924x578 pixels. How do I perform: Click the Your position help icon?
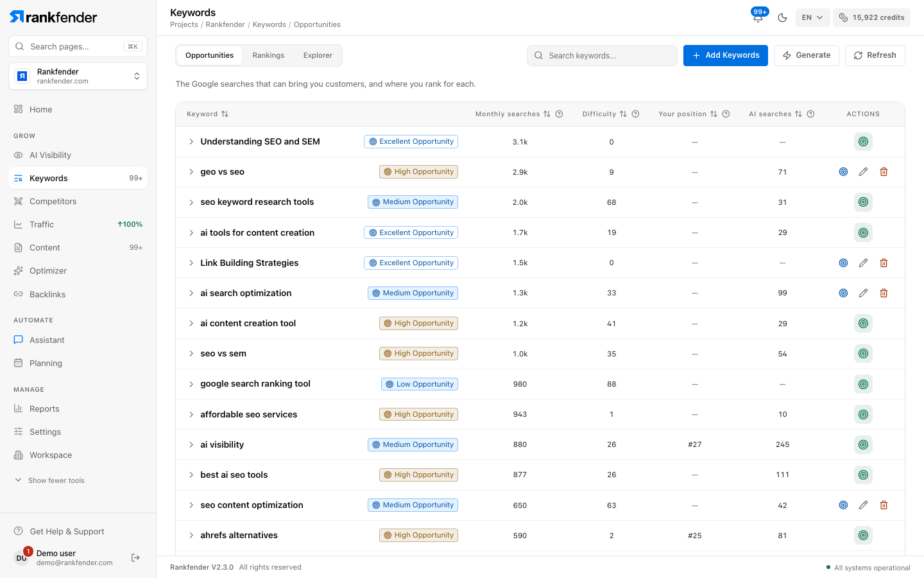726,114
